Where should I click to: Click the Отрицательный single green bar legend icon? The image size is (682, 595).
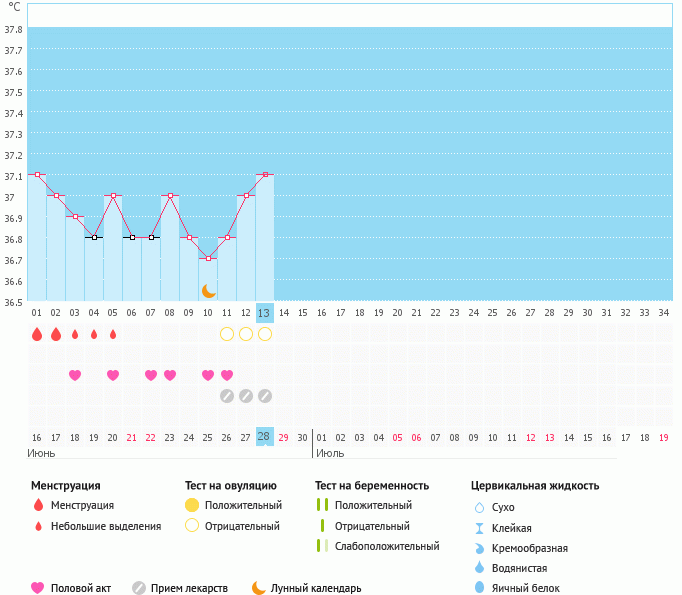click(x=322, y=525)
